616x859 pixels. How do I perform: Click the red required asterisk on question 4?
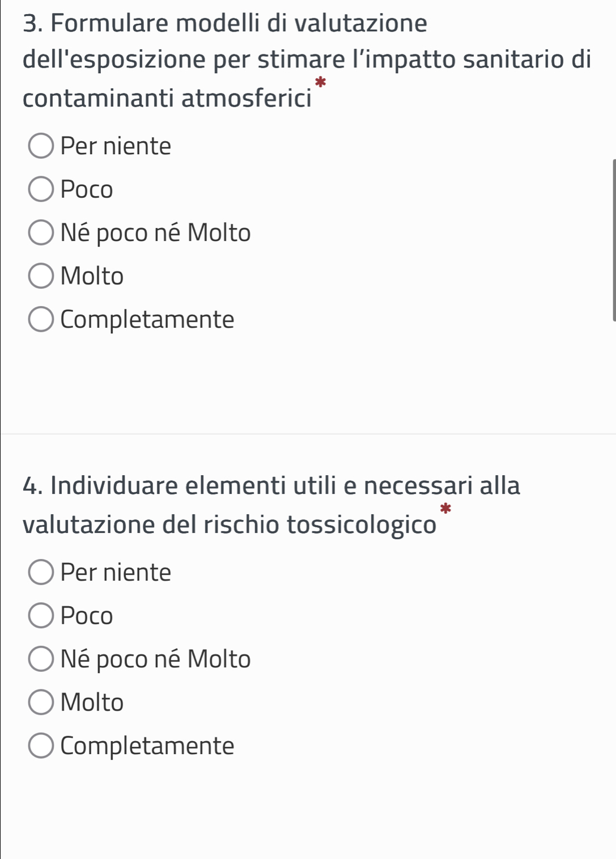[446, 509]
